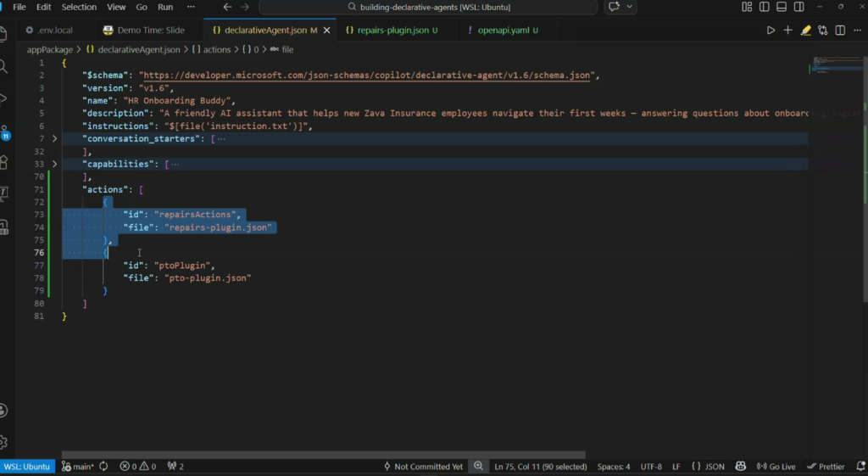868x476 pixels.
Task: Click the Go Live status bar button
Action: tap(776, 467)
